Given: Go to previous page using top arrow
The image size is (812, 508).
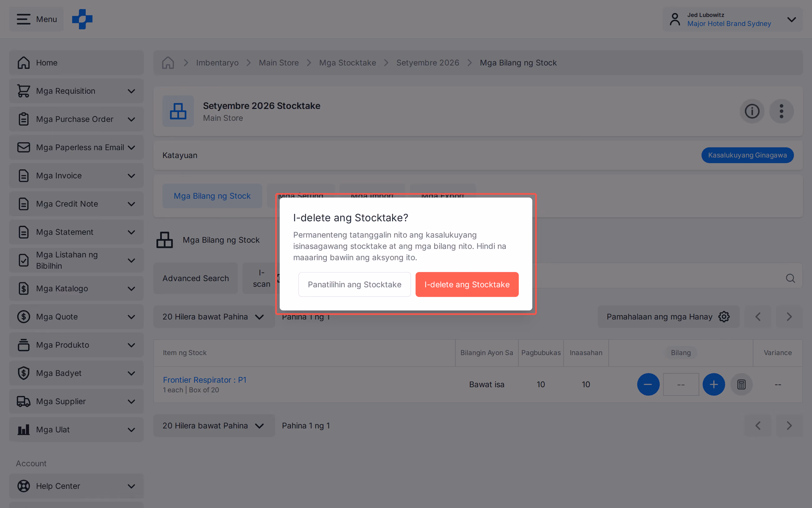Looking at the screenshot, I should click(x=758, y=316).
